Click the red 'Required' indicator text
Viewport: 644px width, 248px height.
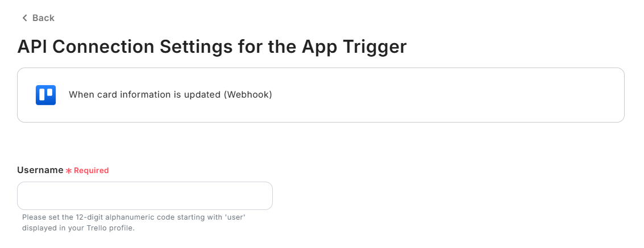[91, 171]
